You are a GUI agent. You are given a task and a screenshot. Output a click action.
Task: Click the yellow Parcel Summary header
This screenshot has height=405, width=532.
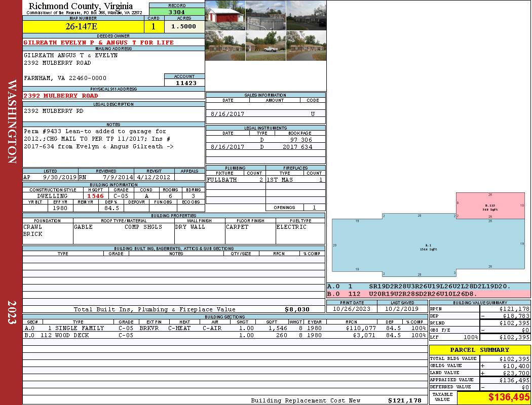pos(479,350)
